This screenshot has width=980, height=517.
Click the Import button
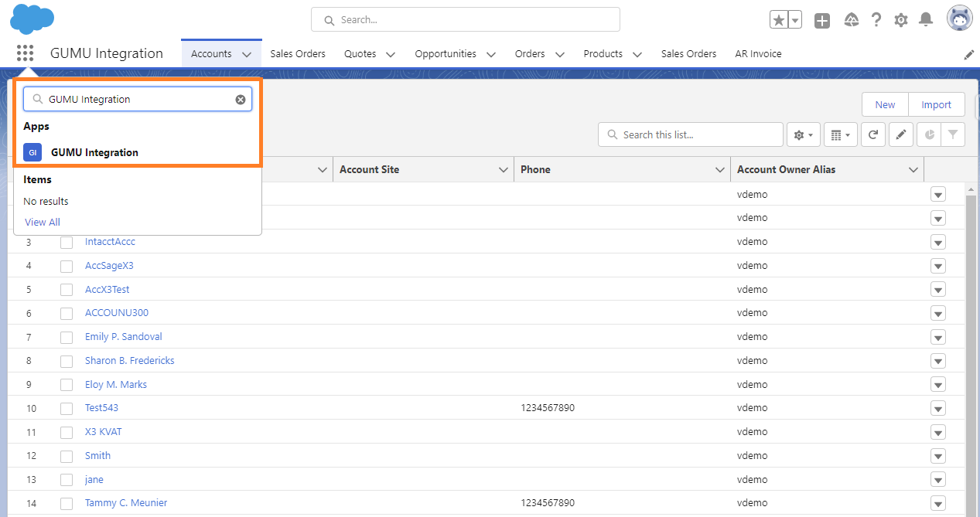[937, 105]
